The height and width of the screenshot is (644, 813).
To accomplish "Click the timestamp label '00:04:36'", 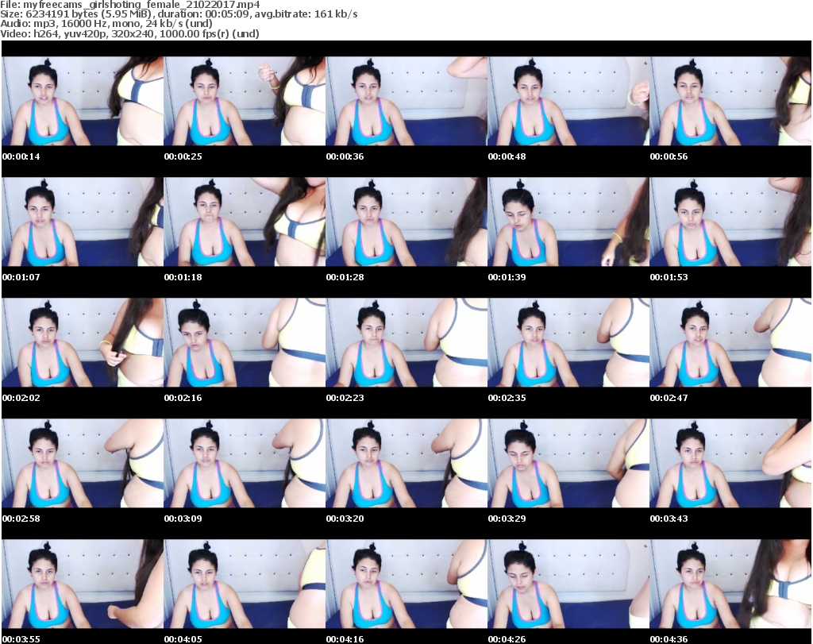I will tap(669, 639).
